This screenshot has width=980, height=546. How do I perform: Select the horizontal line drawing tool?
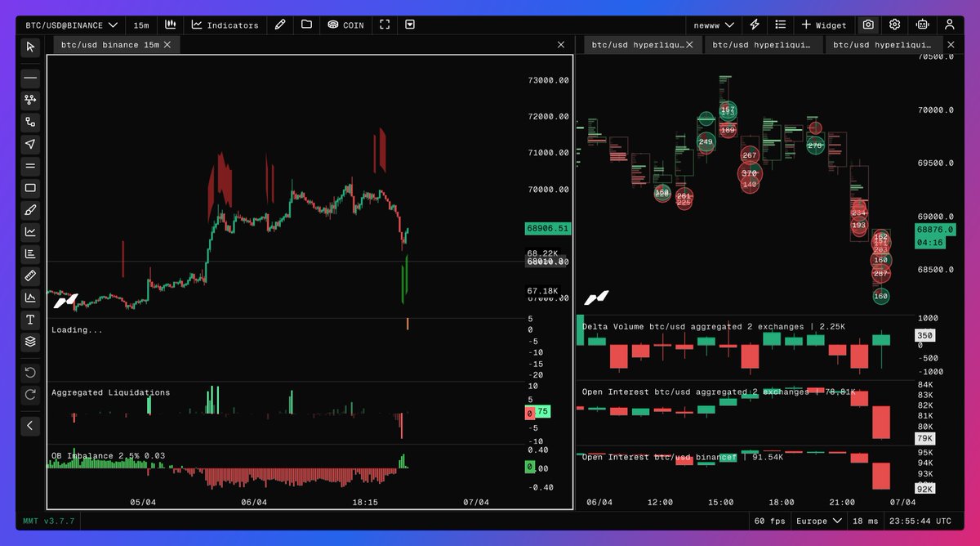[30, 78]
